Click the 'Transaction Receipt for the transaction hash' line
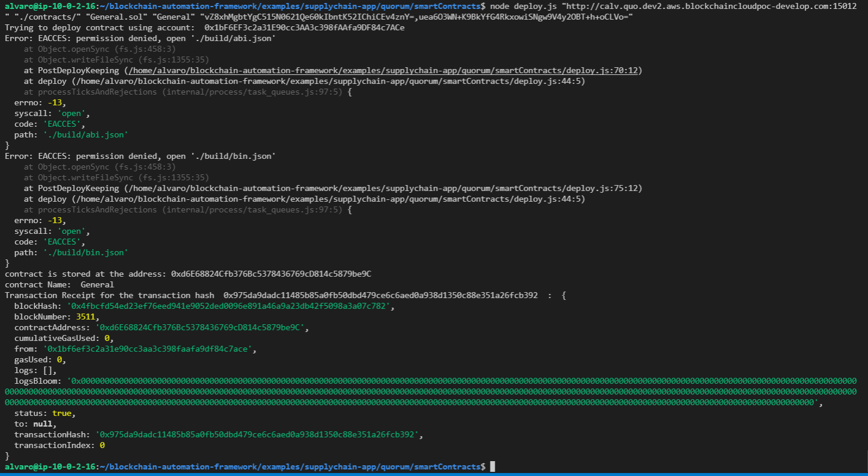 click(x=285, y=295)
